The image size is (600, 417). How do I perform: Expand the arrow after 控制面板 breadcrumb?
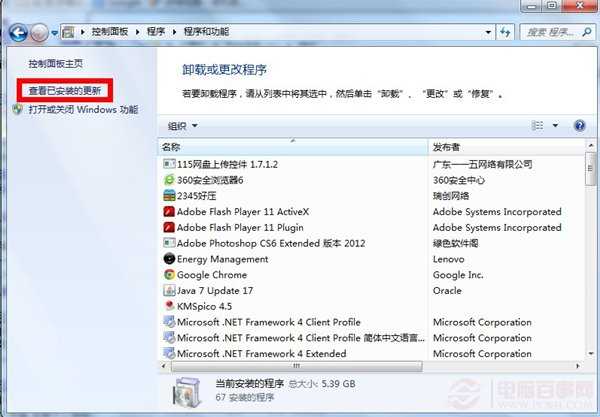(x=138, y=32)
